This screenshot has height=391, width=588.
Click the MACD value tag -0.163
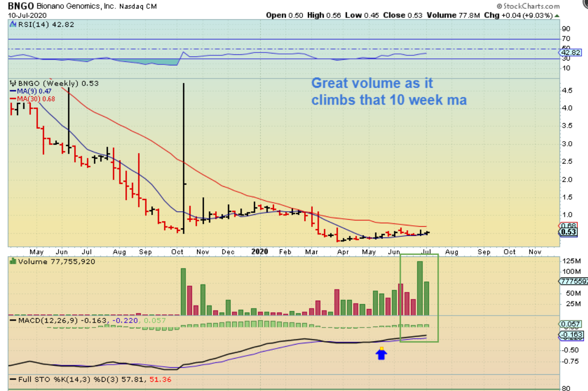click(x=570, y=334)
